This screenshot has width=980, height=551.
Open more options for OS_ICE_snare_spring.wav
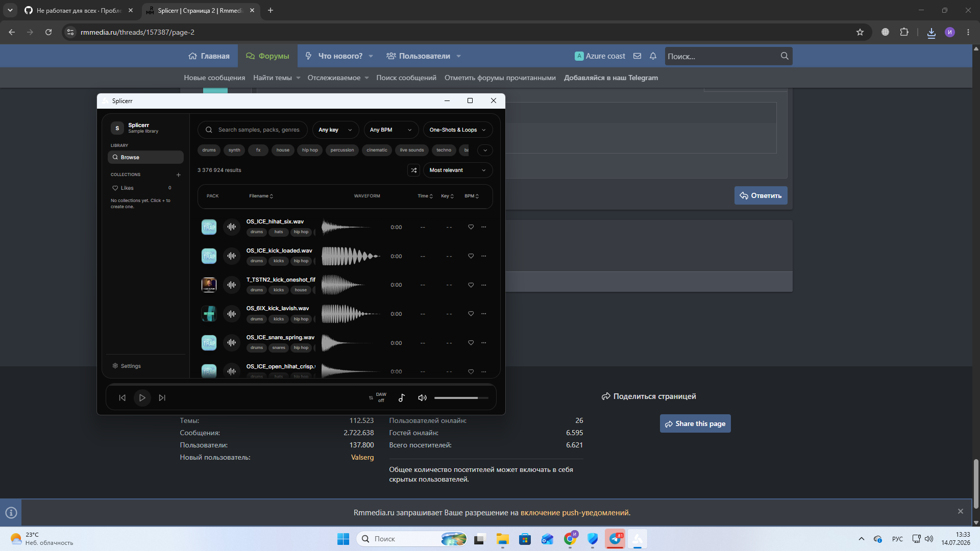coord(484,343)
